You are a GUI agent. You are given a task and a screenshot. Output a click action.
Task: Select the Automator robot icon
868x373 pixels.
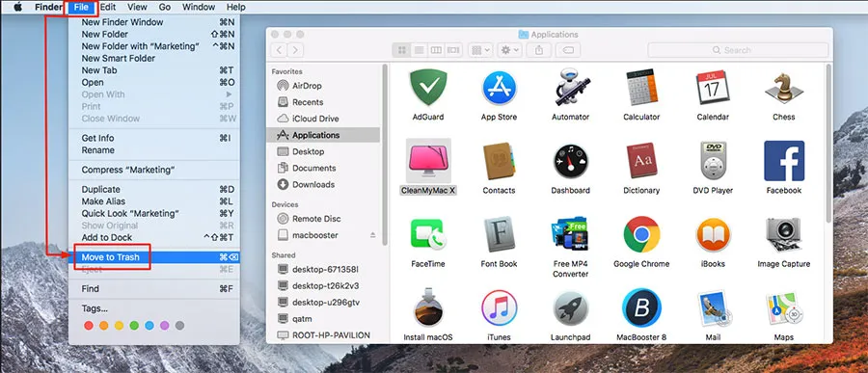pos(570,87)
